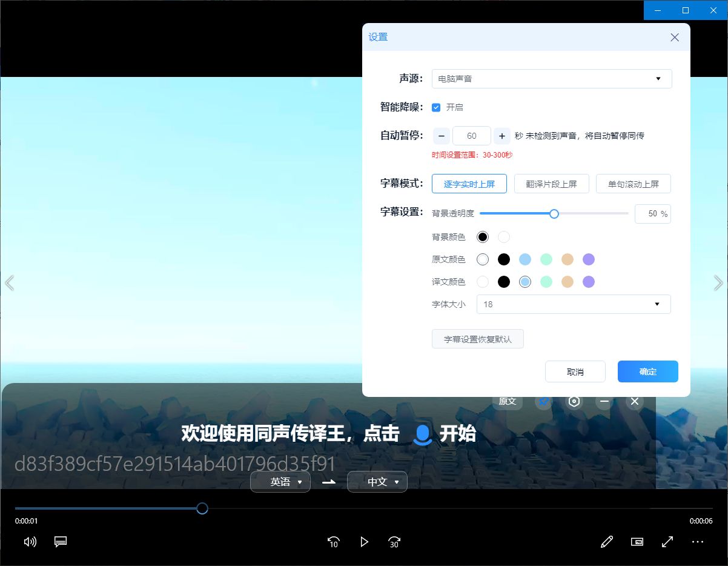The height and width of the screenshot is (566, 728).
Task: Choose black for 译文颜色
Action: click(504, 282)
